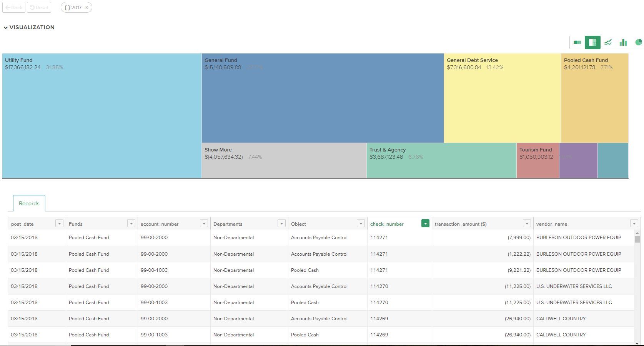Click the active check_number sort arrow

[x=425, y=223]
